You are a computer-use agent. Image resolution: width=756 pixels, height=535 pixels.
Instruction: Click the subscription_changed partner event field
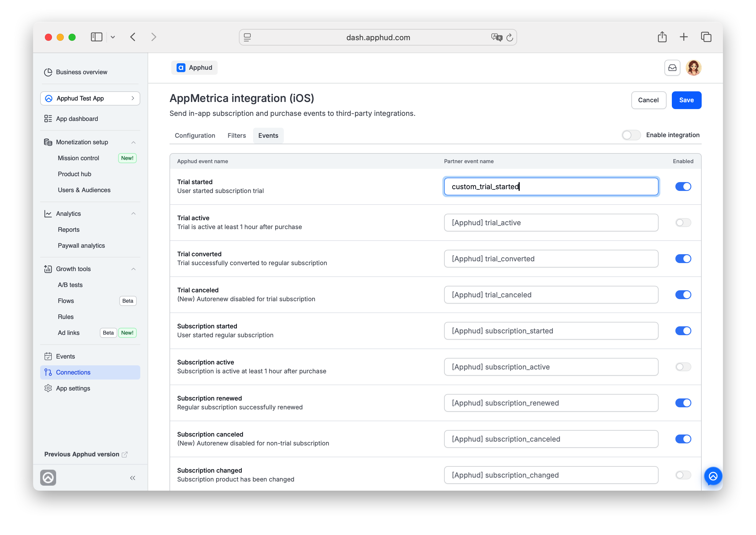click(x=551, y=475)
